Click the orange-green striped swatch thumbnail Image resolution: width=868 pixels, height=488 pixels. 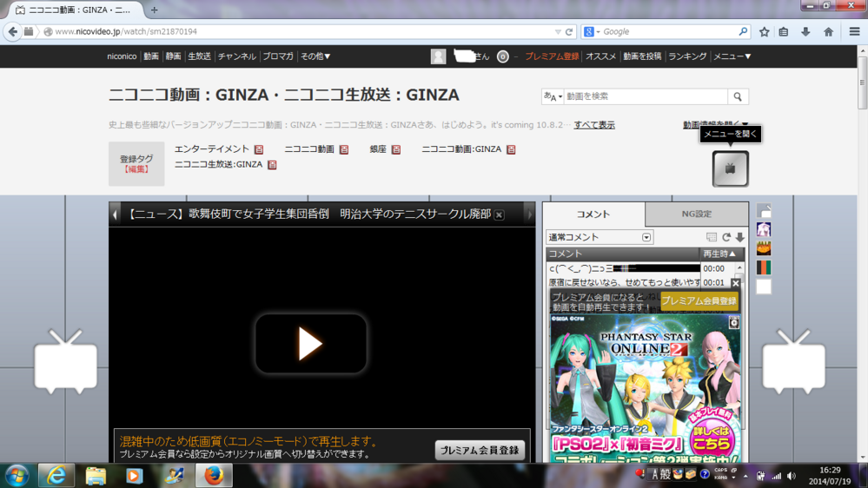tap(764, 267)
